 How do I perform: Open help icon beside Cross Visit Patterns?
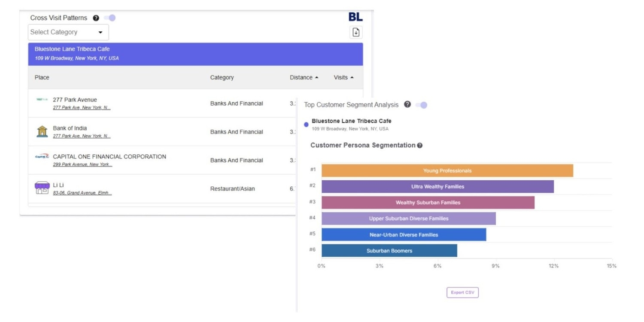click(96, 18)
